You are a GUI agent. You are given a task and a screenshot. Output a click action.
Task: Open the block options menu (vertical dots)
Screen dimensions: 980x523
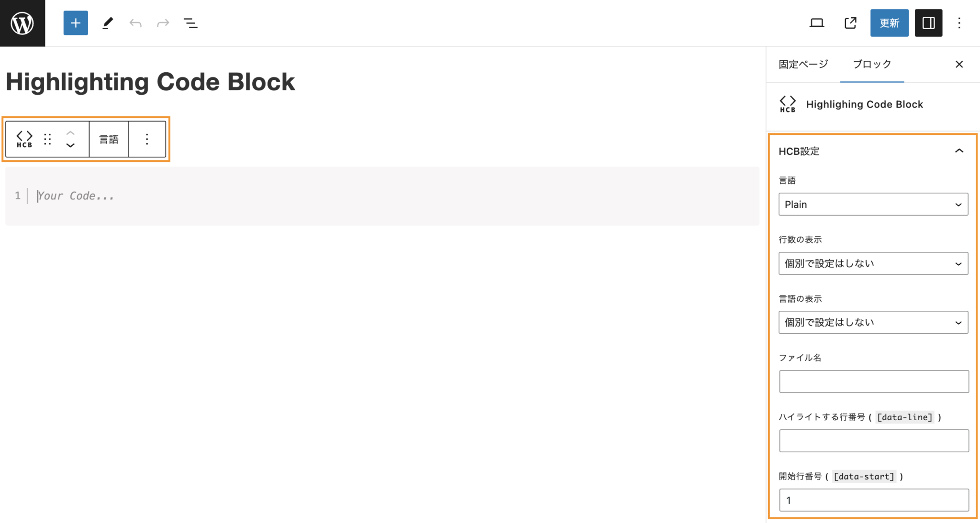[147, 139]
